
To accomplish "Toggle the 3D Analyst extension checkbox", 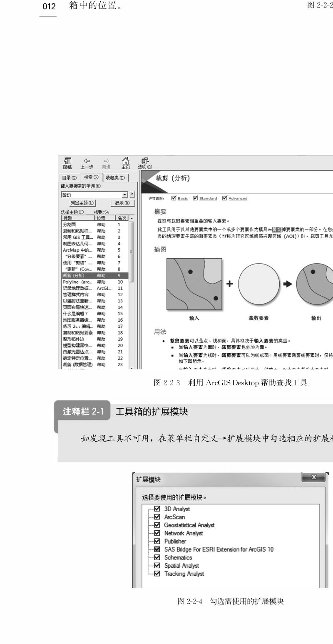I will [157, 509].
